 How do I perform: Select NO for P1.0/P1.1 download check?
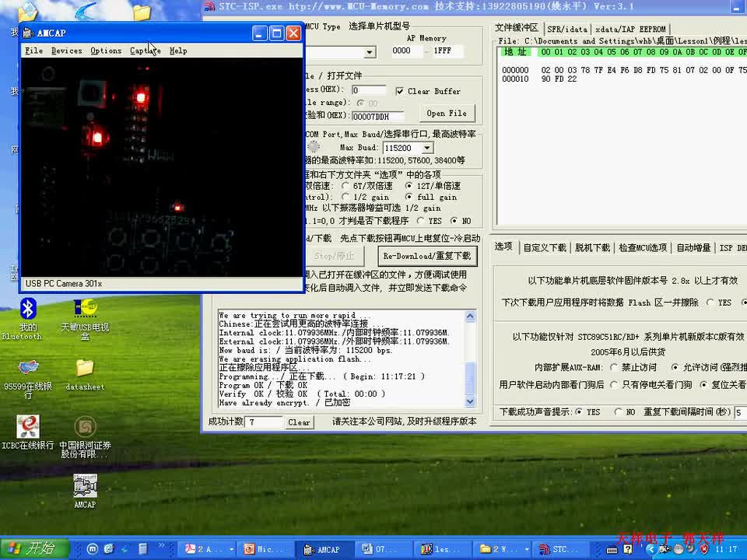454,220
